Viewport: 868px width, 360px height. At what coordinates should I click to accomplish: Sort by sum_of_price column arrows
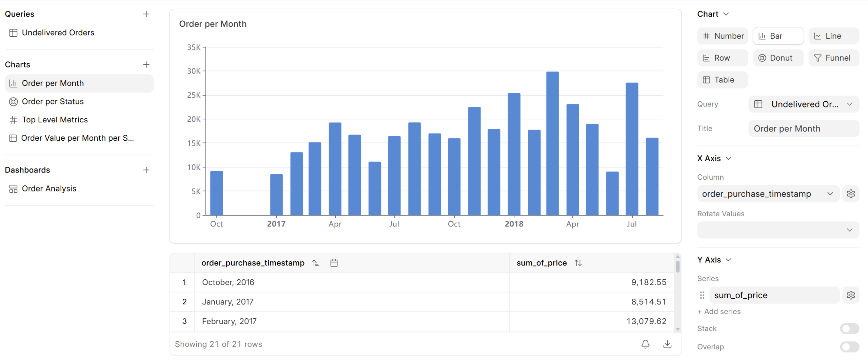click(x=578, y=263)
